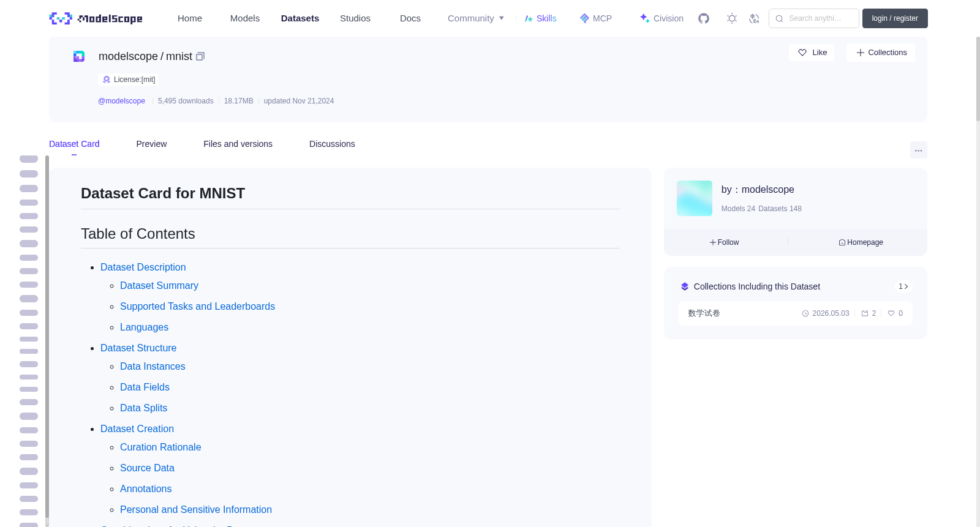
Task: Click the 5,495 downloads text
Action: 186,101
